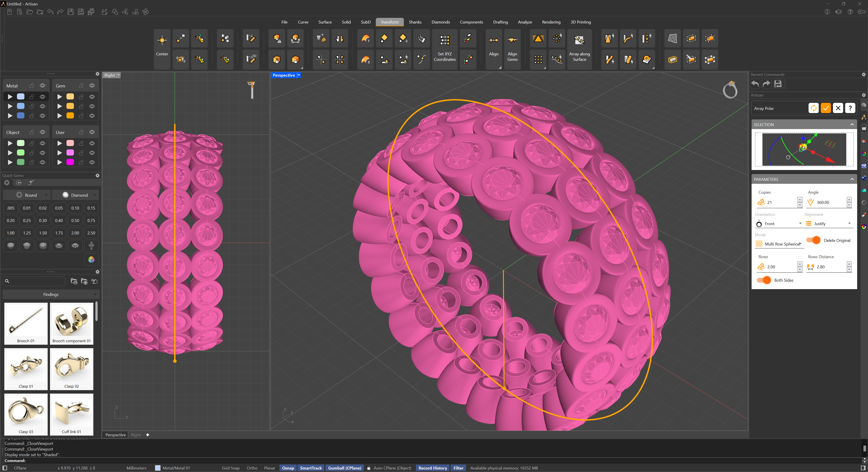Click the first Metal layer blue color swatch
Viewport: 868px width, 472px height.
point(21,97)
